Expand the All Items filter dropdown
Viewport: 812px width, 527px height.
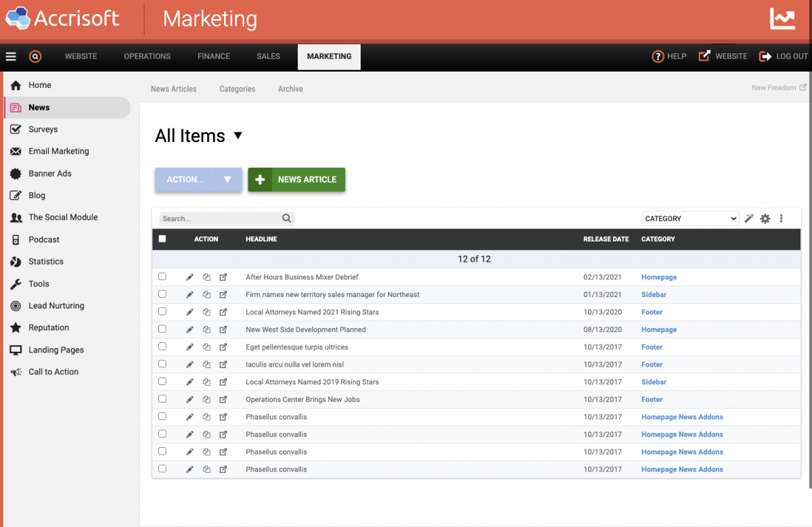(x=238, y=135)
